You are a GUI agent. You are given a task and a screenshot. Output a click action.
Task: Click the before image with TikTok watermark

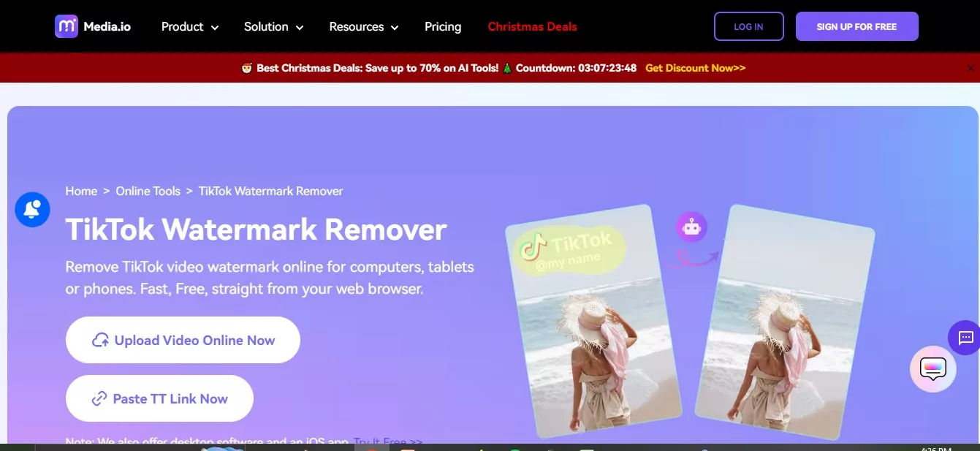tap(593, 322)
